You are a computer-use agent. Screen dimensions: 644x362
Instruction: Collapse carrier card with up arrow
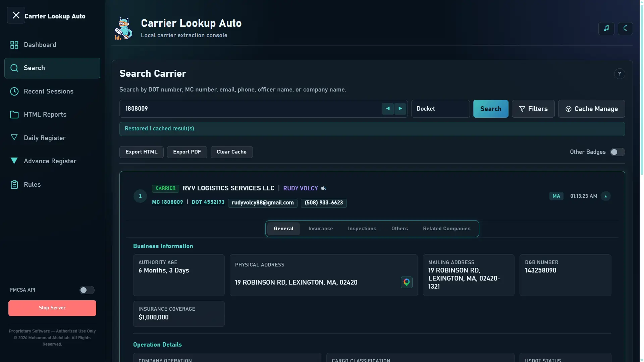pyautogui.click(x=605, y=196)
